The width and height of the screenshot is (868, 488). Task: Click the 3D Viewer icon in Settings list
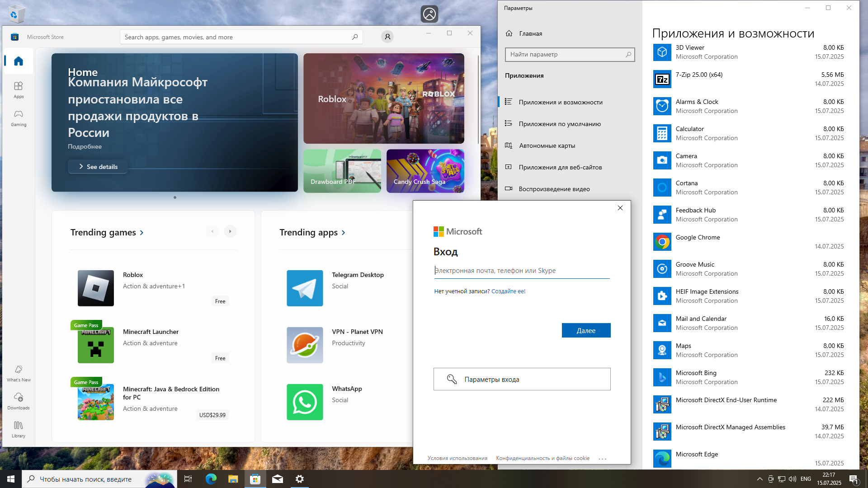tap(662, 52)
